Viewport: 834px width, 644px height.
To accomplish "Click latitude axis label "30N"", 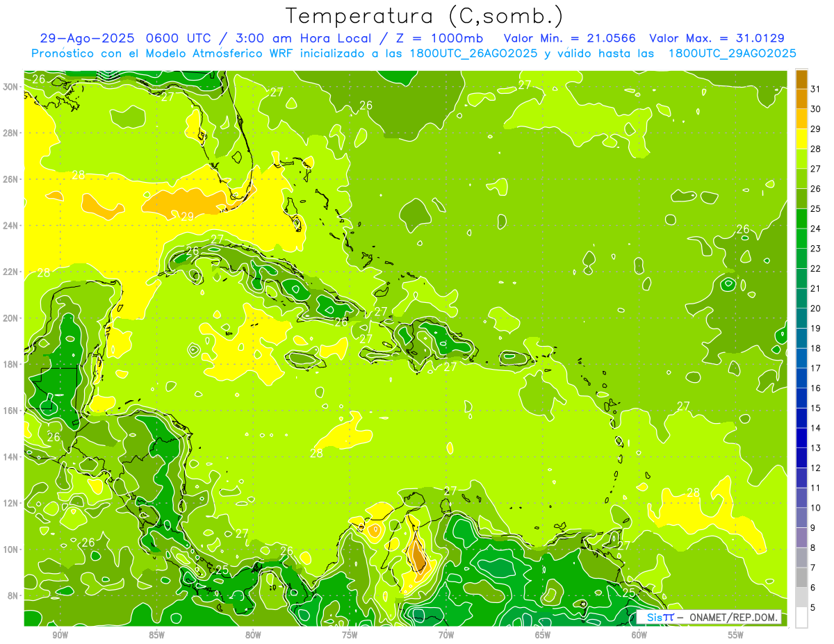I will (12, 86).
